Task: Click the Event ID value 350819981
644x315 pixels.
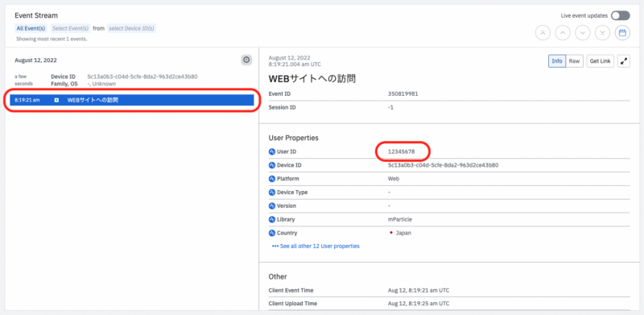Action: pyautogui.click(x=403, y=93)
